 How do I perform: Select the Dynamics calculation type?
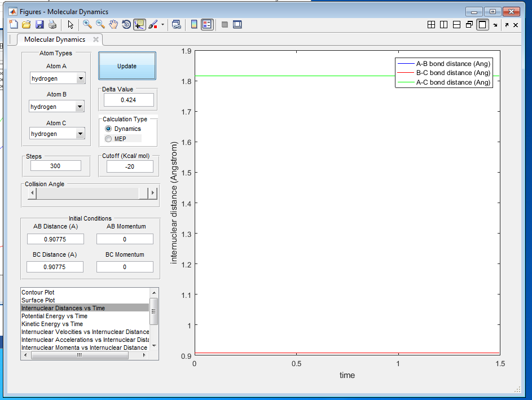click(109, 129)
